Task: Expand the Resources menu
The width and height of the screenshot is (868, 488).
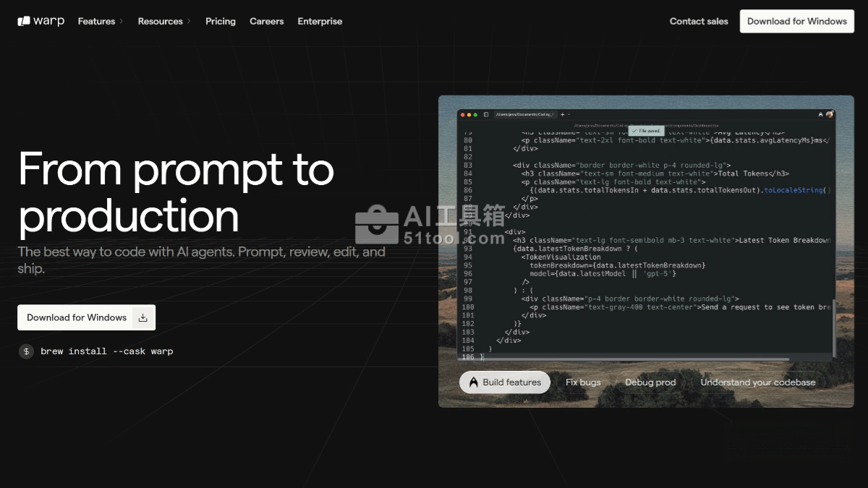Action: point(164,21)
